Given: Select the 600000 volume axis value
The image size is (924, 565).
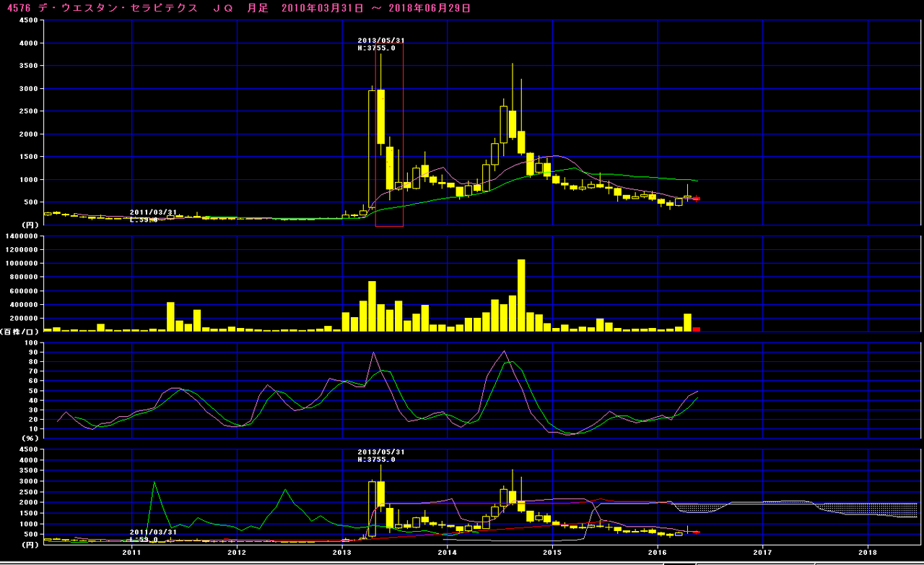Looking at the screenshot, I should pos(25,290).
